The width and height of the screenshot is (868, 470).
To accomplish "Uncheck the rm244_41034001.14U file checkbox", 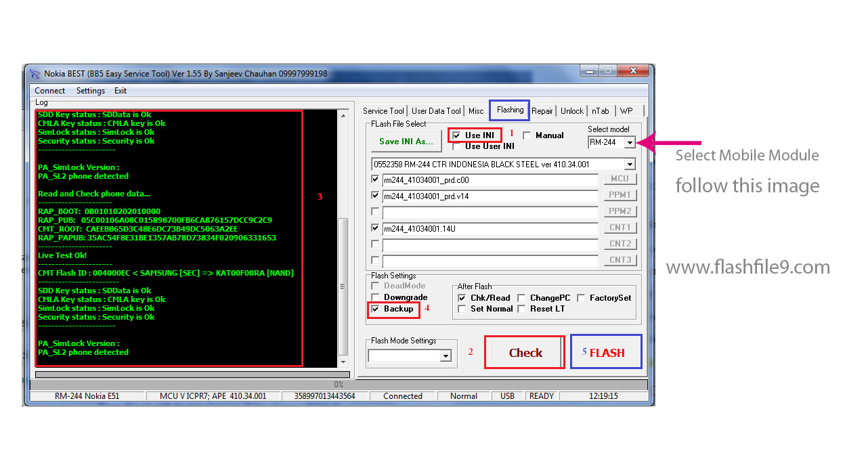I will coord(375,228).
